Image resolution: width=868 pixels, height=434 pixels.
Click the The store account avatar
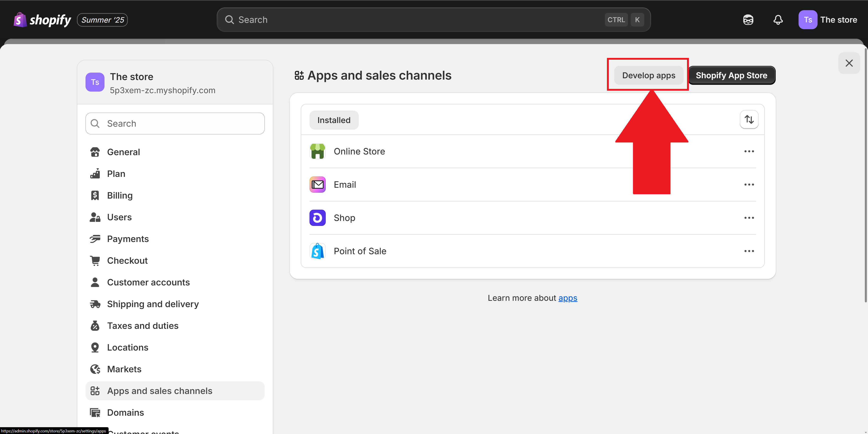808,19
